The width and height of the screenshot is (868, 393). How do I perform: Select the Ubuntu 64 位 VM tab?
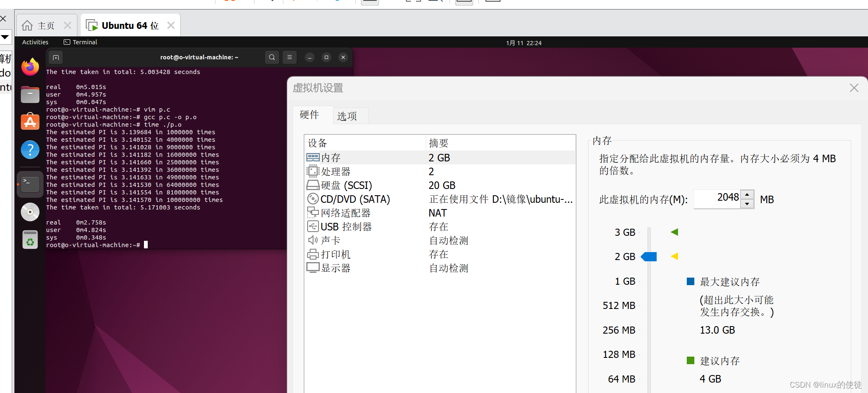coord(130,26)
